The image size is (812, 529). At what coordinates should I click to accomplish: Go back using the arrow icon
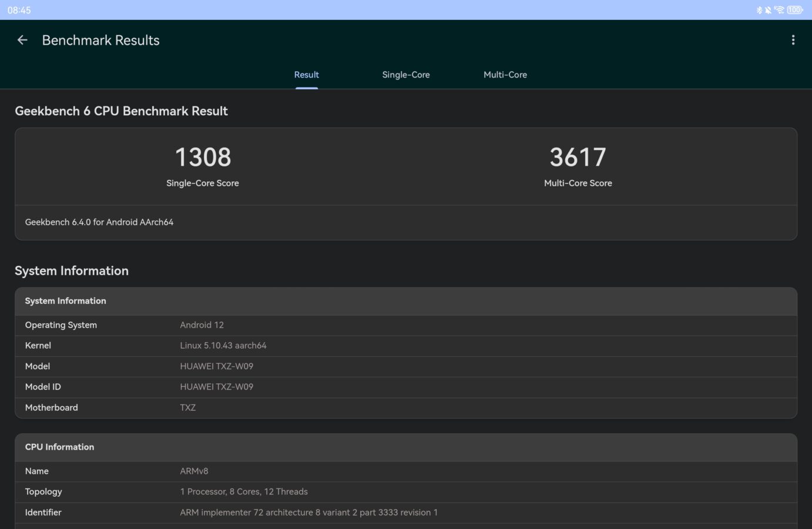22,40
